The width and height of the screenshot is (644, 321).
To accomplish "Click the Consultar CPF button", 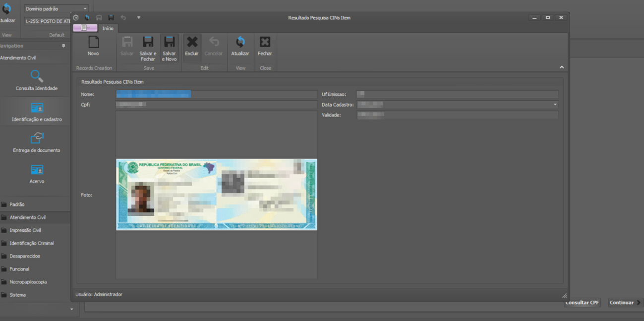I will click(x=582, y=303).
